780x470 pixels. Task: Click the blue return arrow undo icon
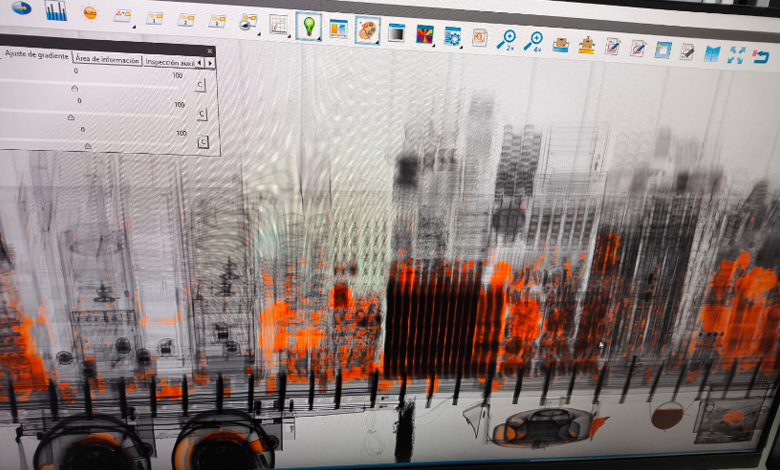[x=761, y=56]
